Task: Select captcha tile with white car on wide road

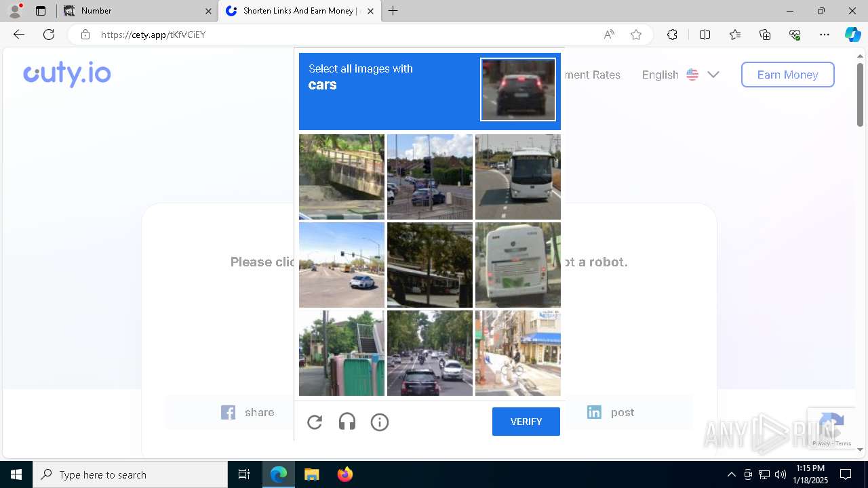Action: (342, 265)
